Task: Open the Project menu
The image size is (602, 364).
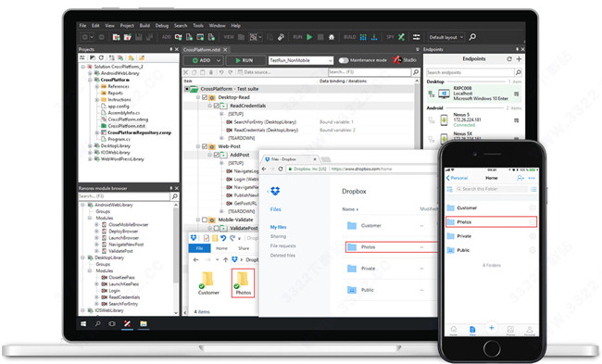Action: point(127,26)
